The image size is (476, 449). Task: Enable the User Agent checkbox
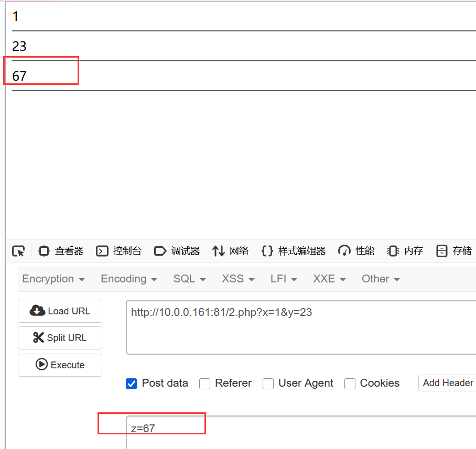[x=268, y=384]
